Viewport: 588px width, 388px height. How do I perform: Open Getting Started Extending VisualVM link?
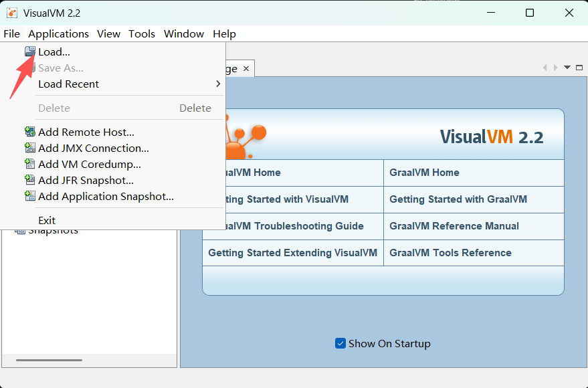tap(292, 253)
